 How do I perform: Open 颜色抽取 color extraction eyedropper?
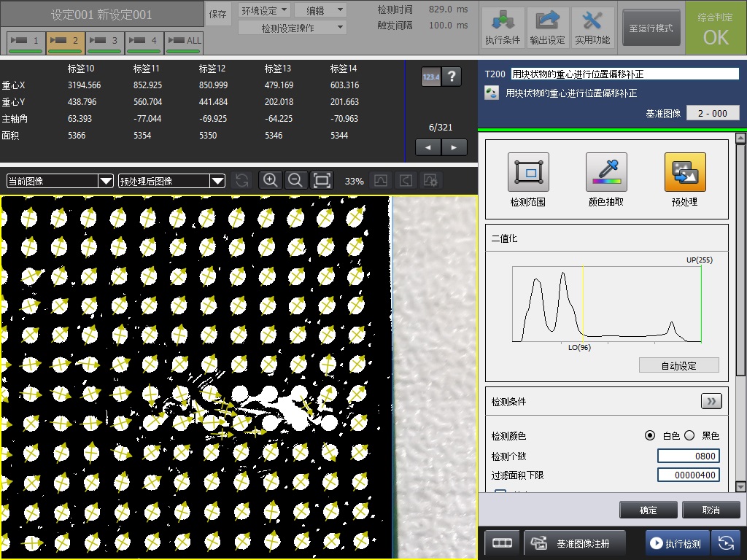(606, 172)
